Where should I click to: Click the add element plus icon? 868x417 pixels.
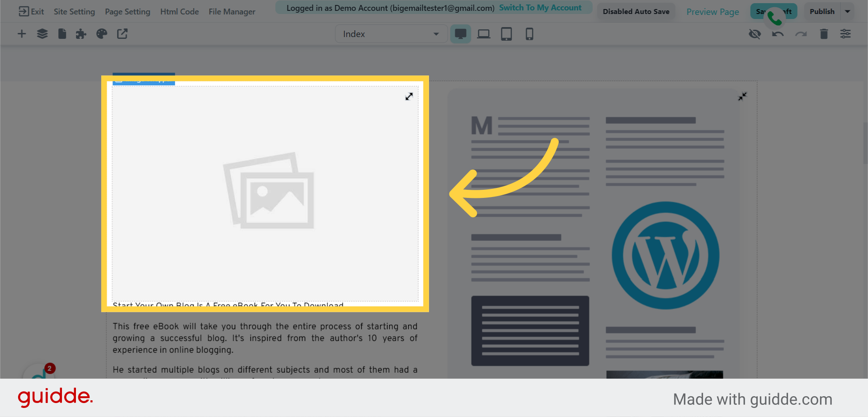(x=22, y=34)
